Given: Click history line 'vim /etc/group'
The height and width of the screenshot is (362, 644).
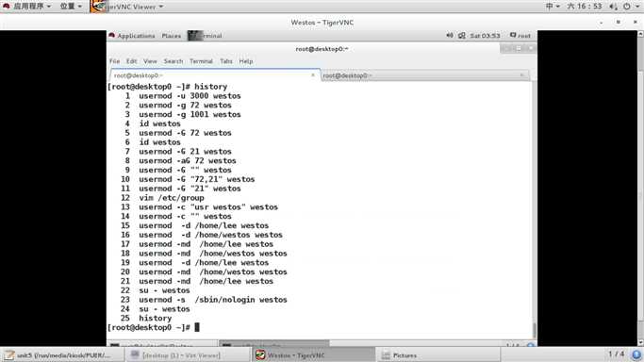Looking at the screenshot, I should (172, 198).
